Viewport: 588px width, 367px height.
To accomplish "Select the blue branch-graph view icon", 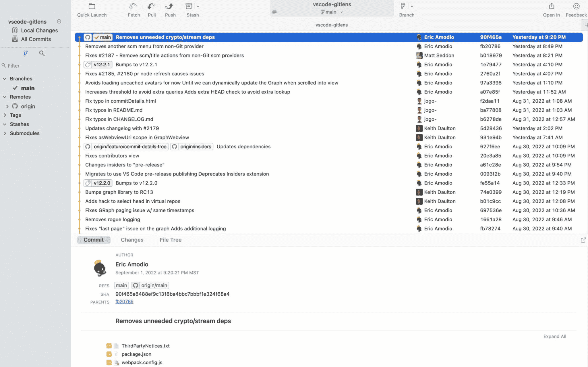I will [26, 53].
